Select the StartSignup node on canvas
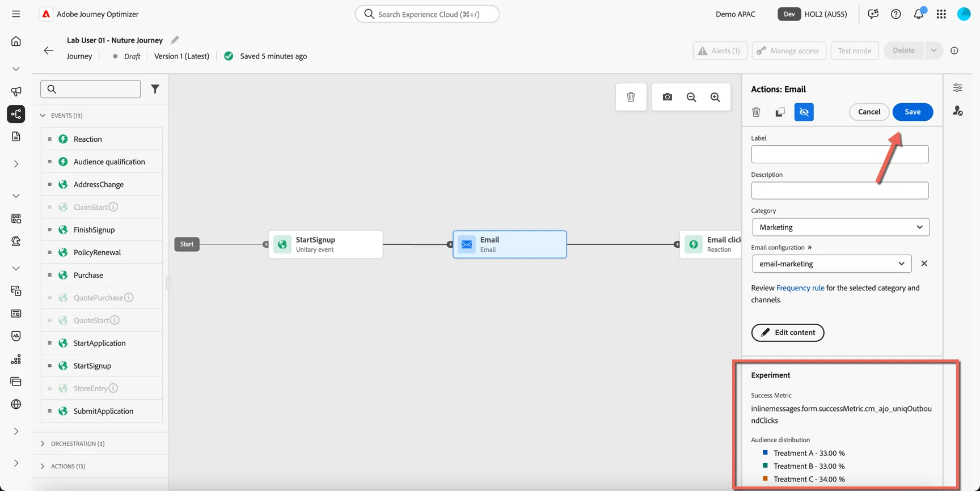Screen dimensions: 980x491 326,244
